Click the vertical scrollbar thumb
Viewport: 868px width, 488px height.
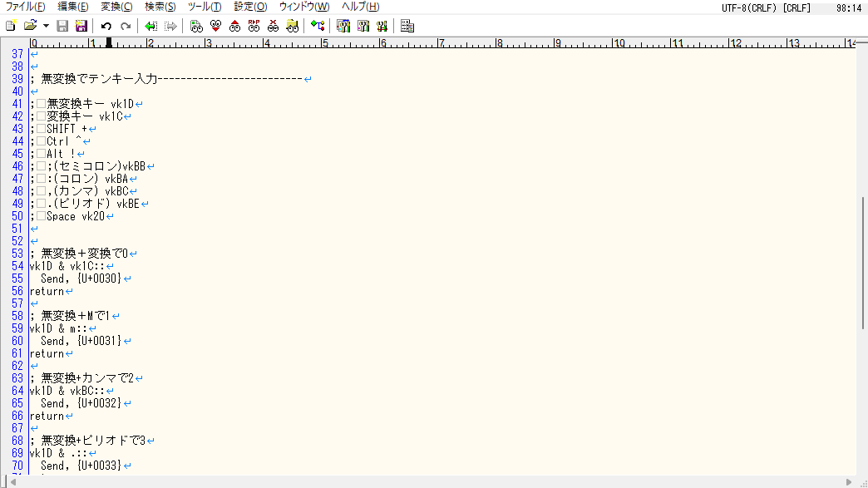(x=863, y=264)
